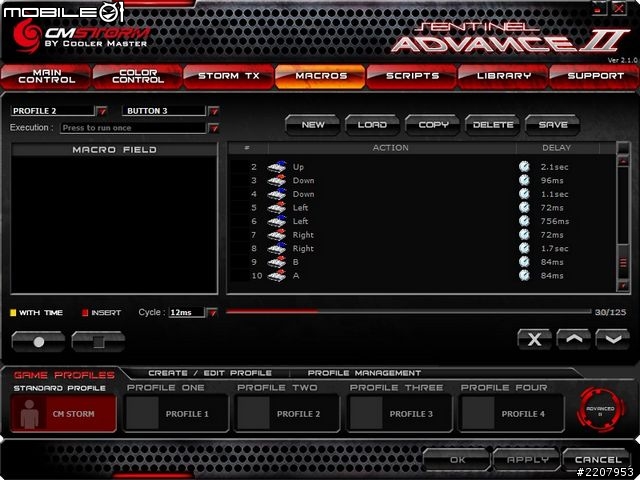Click the red Advanced II emblem

[600, 410]
